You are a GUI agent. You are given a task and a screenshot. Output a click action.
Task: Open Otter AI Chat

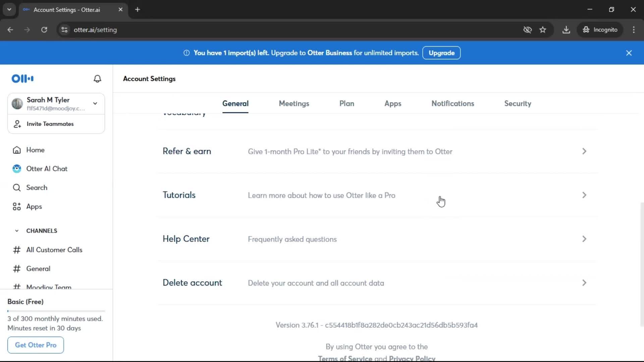47,169
